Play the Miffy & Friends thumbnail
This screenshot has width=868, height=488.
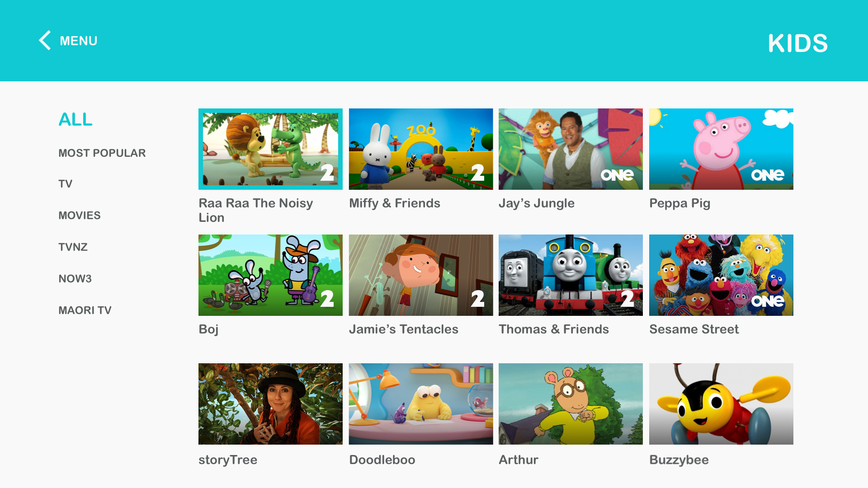pyautogui.click(x=421, y=149)
